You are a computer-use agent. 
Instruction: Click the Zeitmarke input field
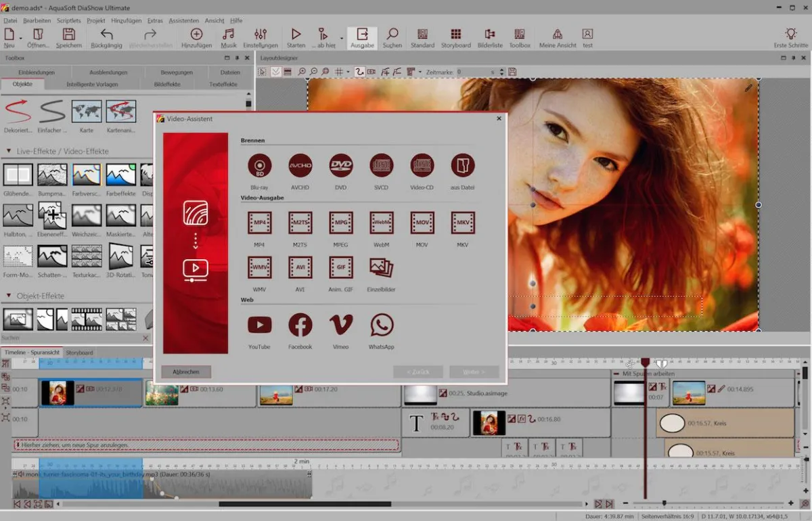(x=476, y=72)
